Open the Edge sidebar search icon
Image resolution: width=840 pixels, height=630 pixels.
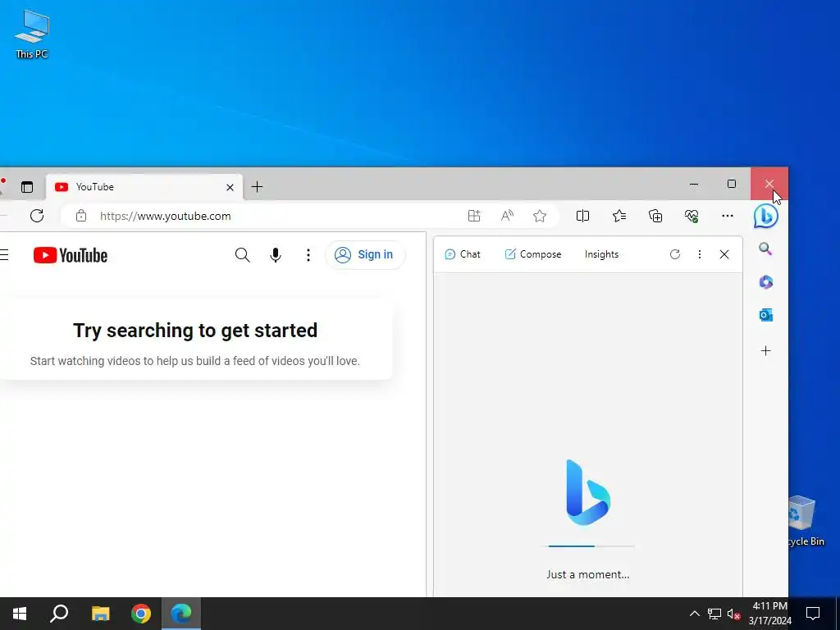(765, 249)
